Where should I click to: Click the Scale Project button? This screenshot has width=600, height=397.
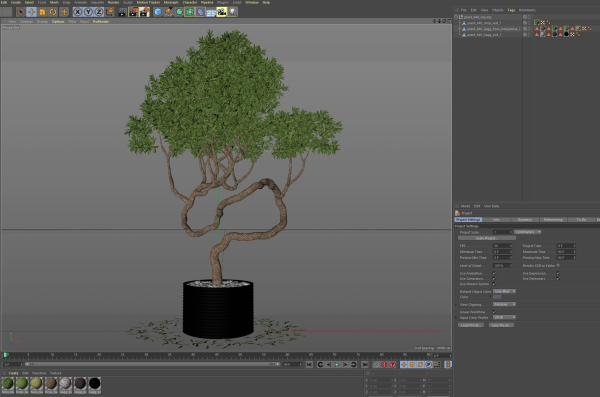coord(487,238)
